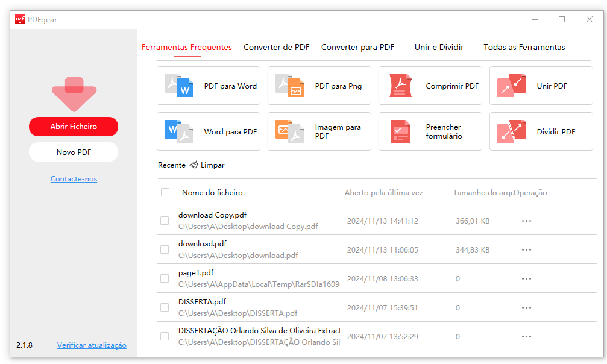
Task: Switch to Unir e Dividir tab
Action: tap(439, 47)
